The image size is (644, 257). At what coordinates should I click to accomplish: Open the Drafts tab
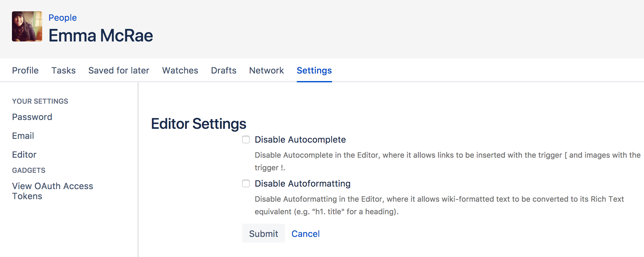[x=224, y=70]
